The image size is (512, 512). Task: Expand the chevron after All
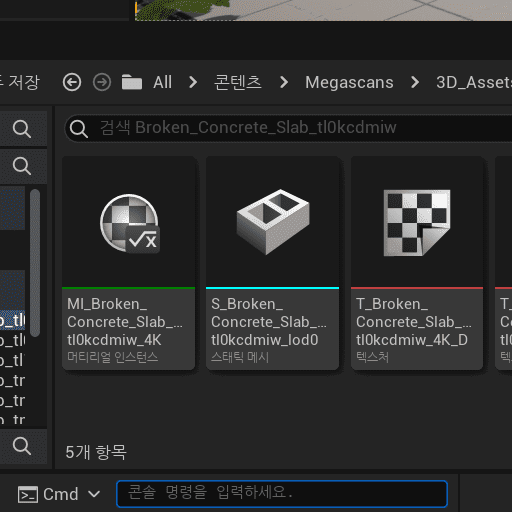click(193, 82)
